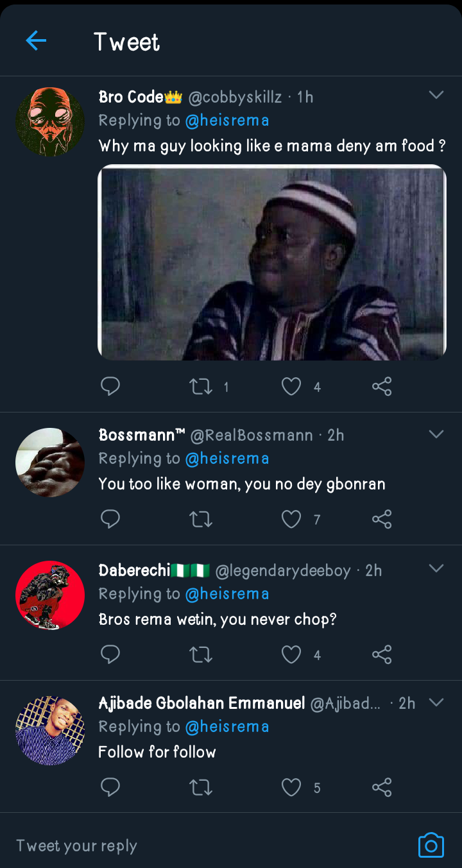Share Daberechi's tweet
The height and width of the screenshot is (868, 462).
[382, 654]
